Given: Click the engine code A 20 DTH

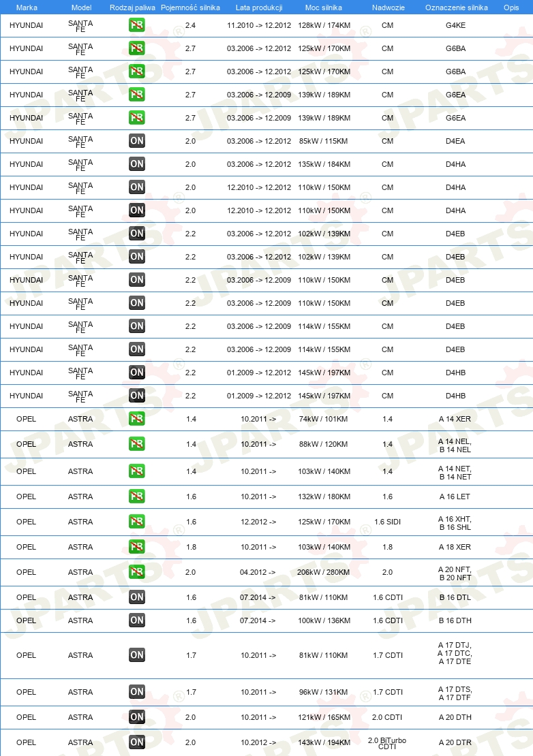Looking at the screenshot, I should [x=455, y=717].
